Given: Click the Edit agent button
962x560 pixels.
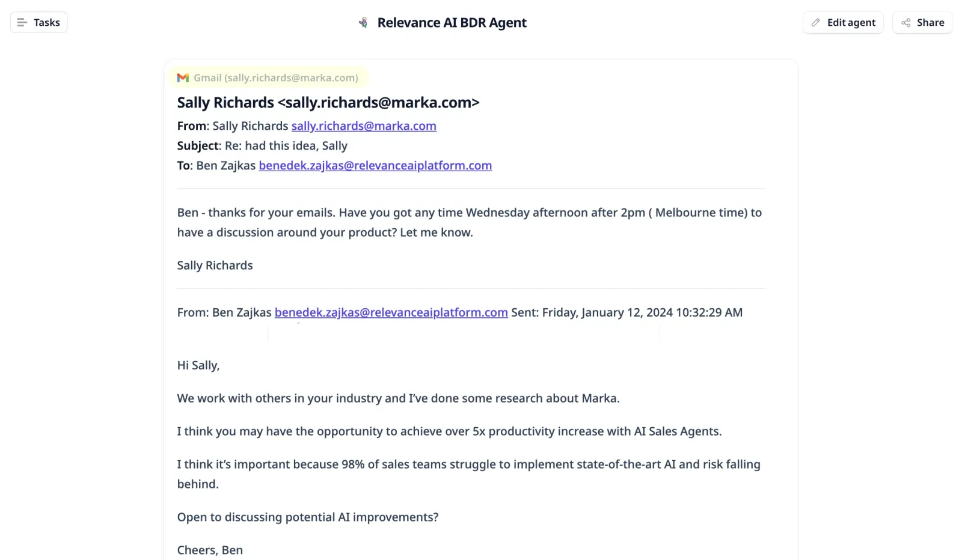Looking at the screenshot, I should [843, 22].
